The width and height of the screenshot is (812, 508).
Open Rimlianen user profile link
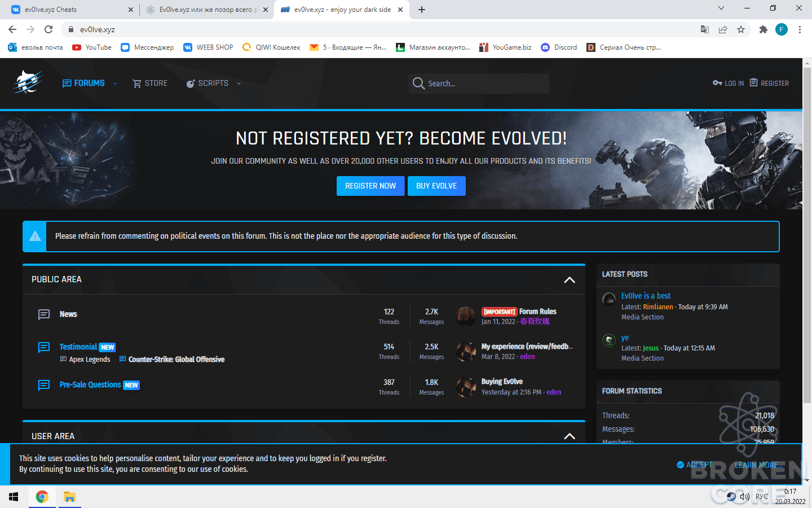point(658,307)
